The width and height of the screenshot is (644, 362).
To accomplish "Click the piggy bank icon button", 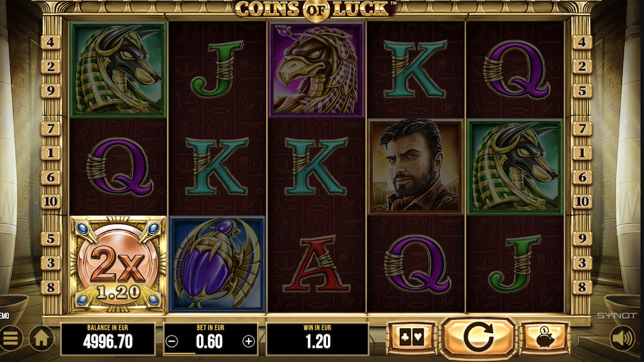I will pyautogui.click(x=545, y=338).
